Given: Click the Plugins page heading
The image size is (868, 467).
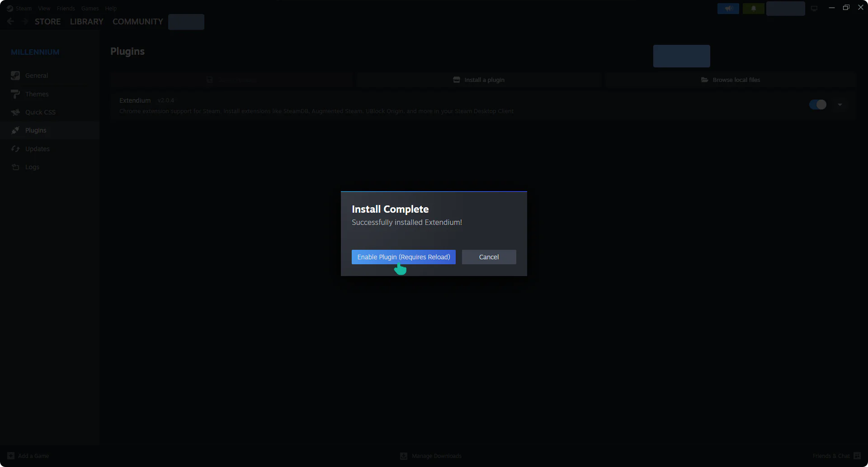Looking at the screenshot, I should [127, 51].
